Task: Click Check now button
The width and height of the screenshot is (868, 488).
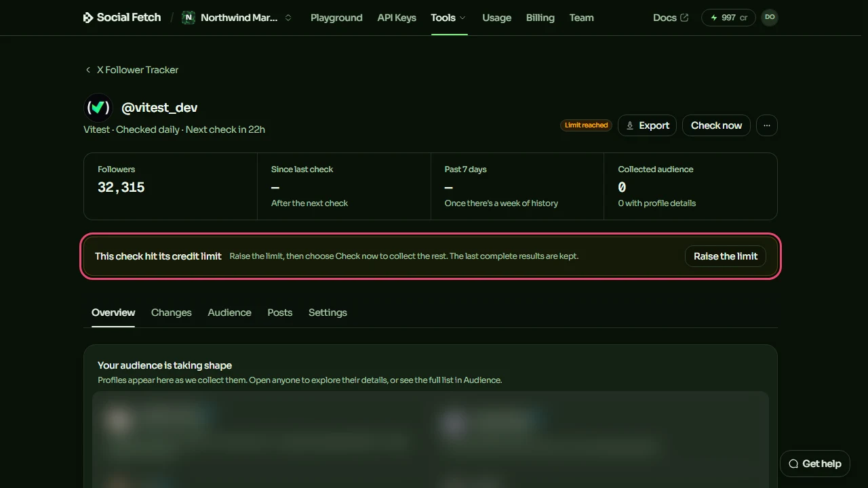Action: (716, 125)
